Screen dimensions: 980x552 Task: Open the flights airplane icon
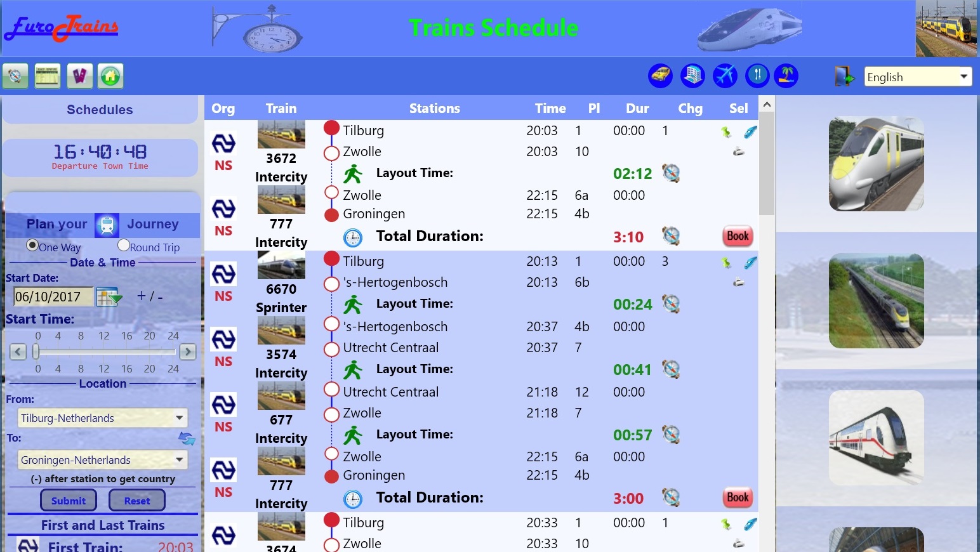point(725,76)
